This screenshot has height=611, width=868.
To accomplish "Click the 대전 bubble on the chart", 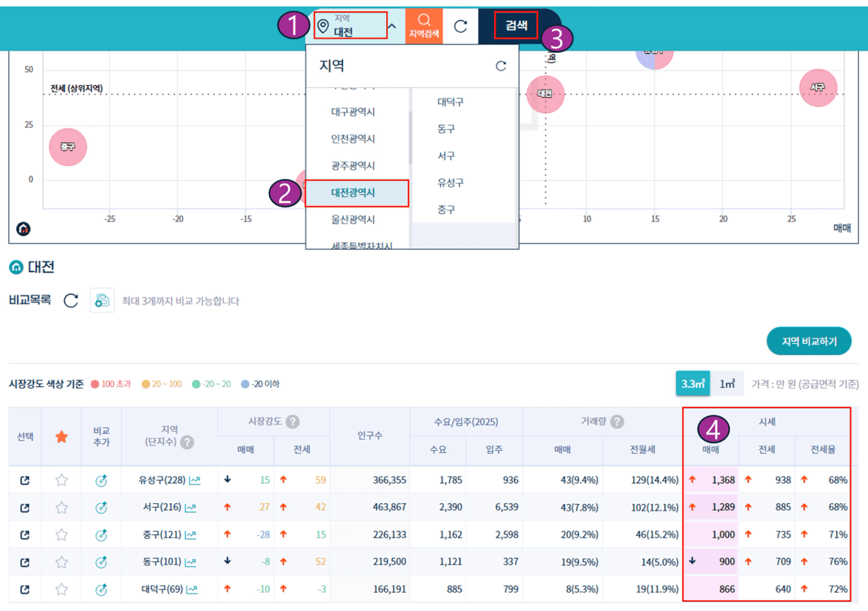I will [x=545, y=94].
